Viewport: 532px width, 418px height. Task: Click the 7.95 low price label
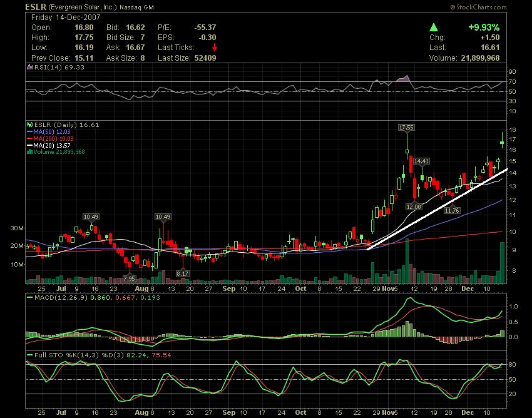129,279
